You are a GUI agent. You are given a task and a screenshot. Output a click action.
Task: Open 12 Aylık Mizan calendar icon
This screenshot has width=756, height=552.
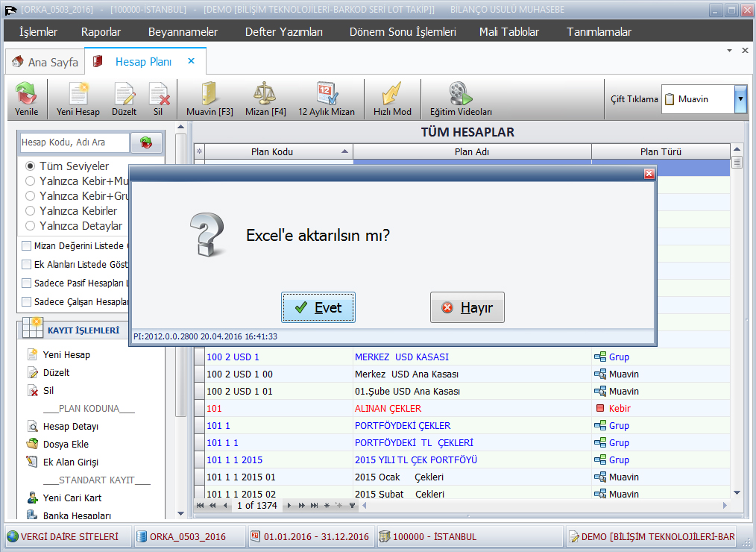[327, 99]
